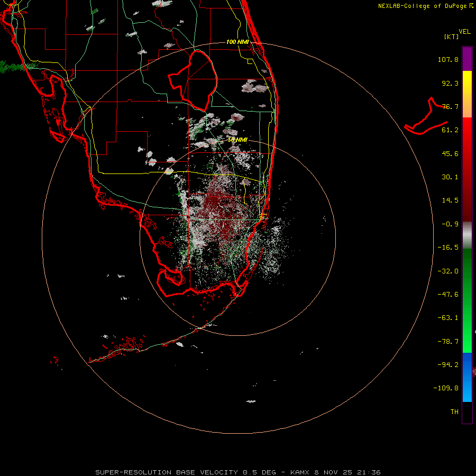476x476 pixels.
Task: Select the -63.1 legend value
Action: [x=448, y=318]
